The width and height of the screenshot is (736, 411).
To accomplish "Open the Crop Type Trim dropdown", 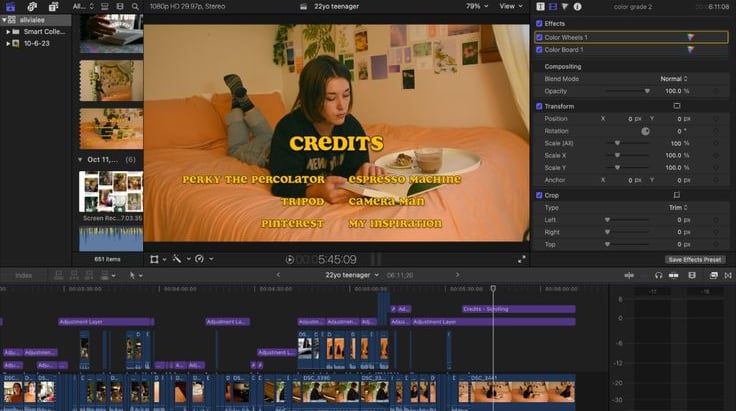I will [678, 207].
